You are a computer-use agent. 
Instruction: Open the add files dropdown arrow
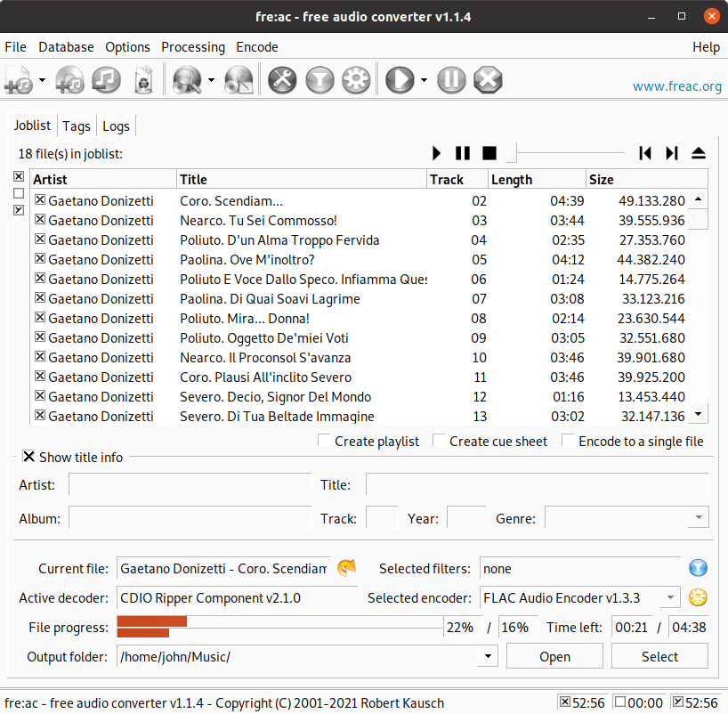coord(42,80)
